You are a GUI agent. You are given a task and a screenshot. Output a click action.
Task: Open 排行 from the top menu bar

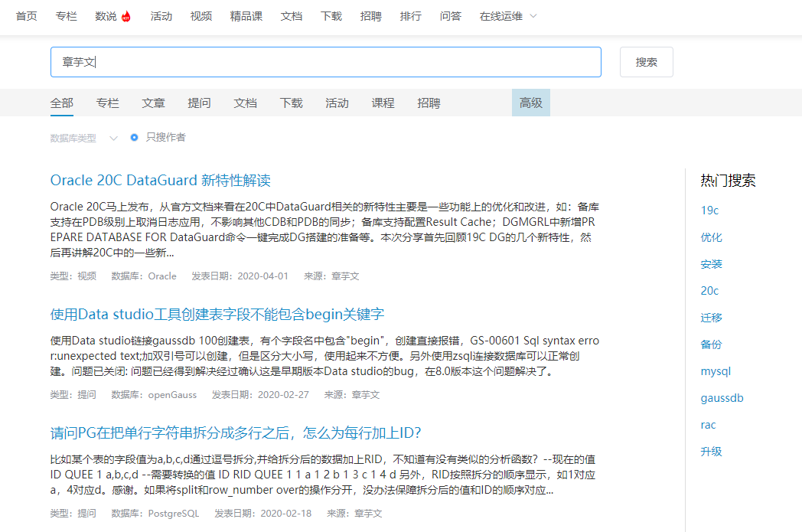coord(411,15)
